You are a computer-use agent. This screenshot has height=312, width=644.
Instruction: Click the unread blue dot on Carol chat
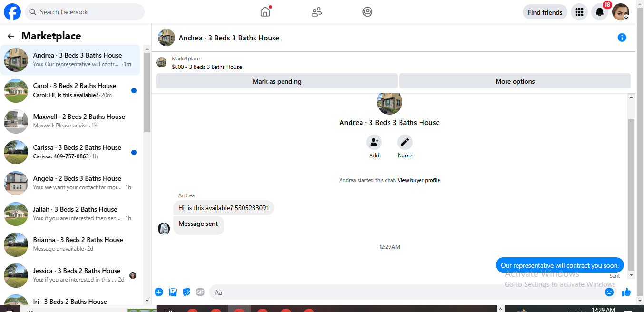coord(134,90)
